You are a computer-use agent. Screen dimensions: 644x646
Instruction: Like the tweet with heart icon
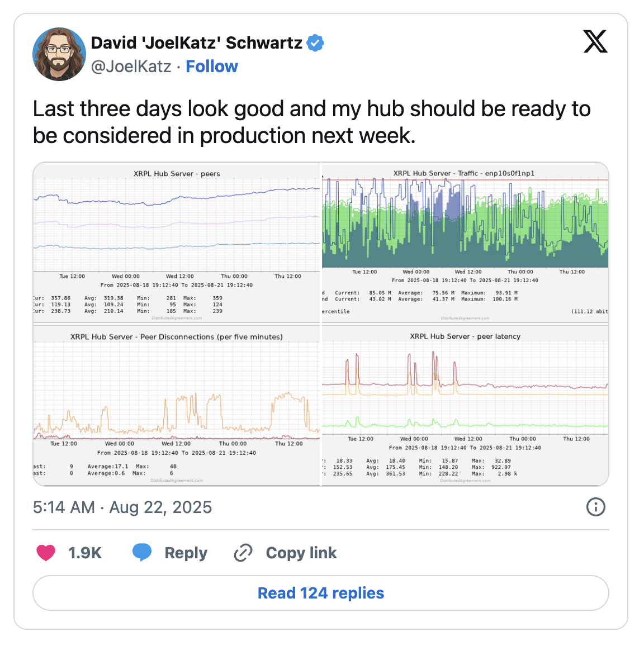(x=46, y=553)
